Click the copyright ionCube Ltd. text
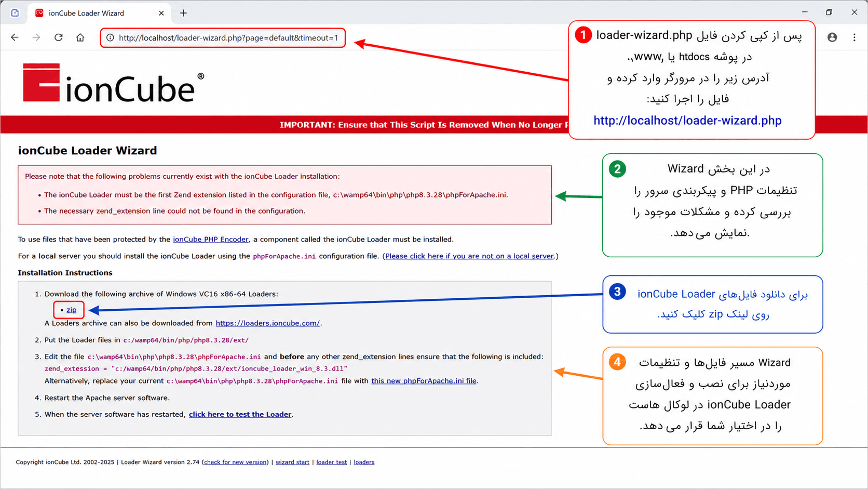The width and height of the screenshot is (868, 489). [x=65, y=462]
